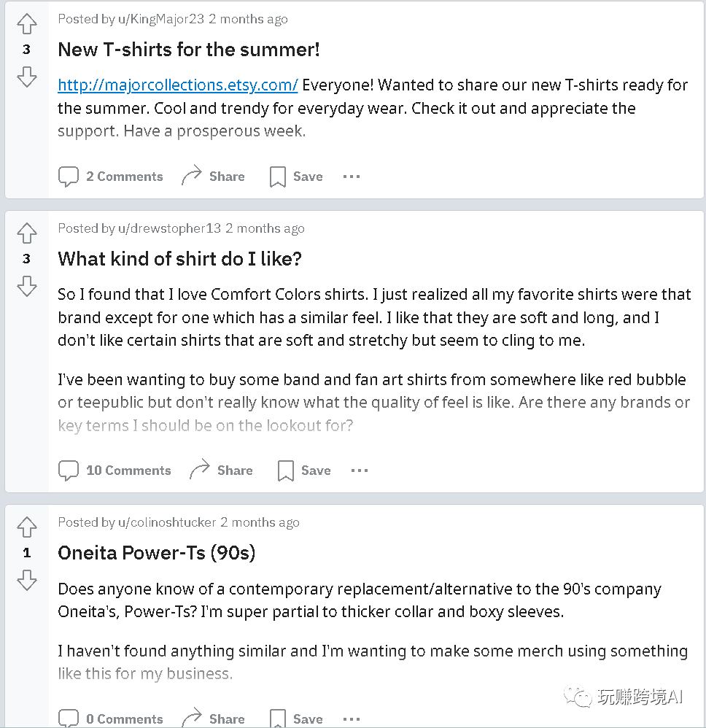Share the Oneita Power-Ts post
The width and height of the screenshot is (706, 728).
tap(213, 719)
